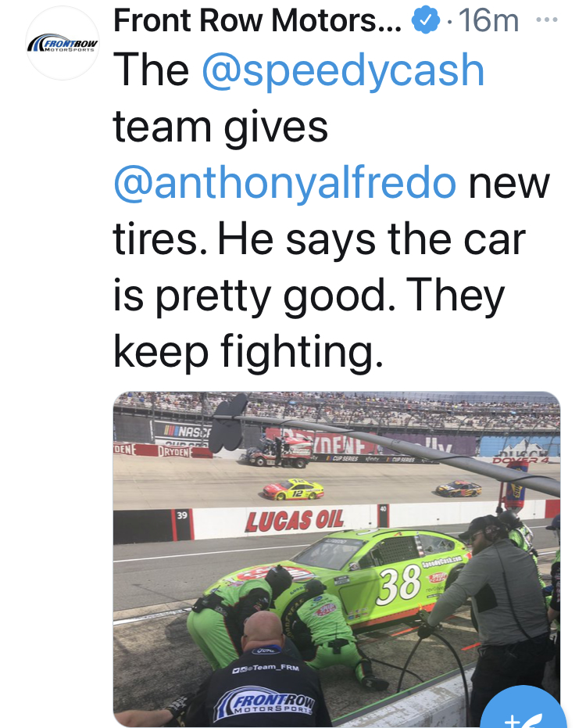Open the attached pit stop photo
The width and height of the screenshot is (586, 728).
coord(337,559)
